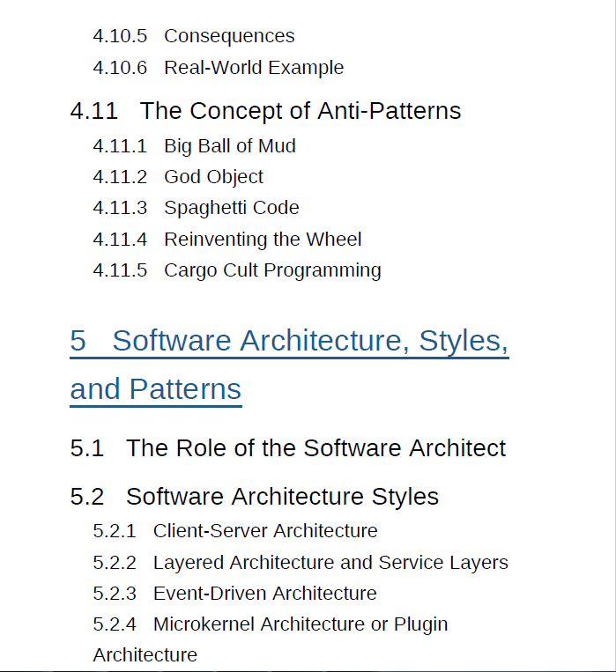Open section 5.2 Software Architecture Styles
This screenshot has width=616, height=672.
click(282, 497)
